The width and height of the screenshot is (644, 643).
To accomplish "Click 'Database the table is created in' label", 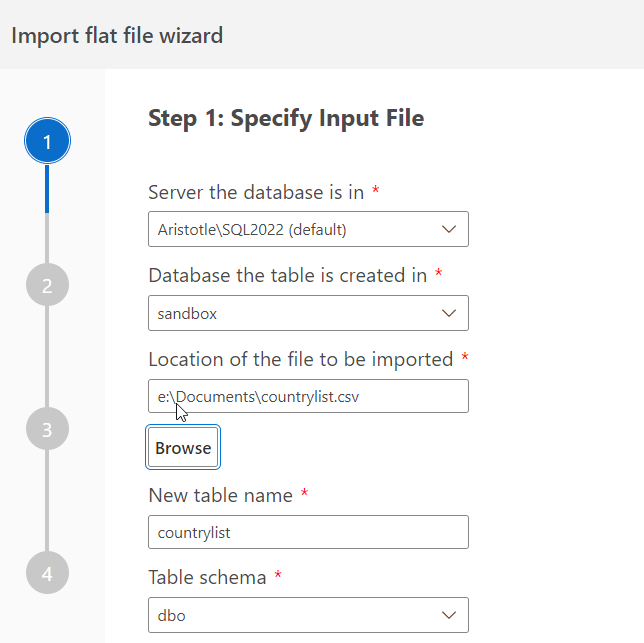I will (x=288, y=275).
